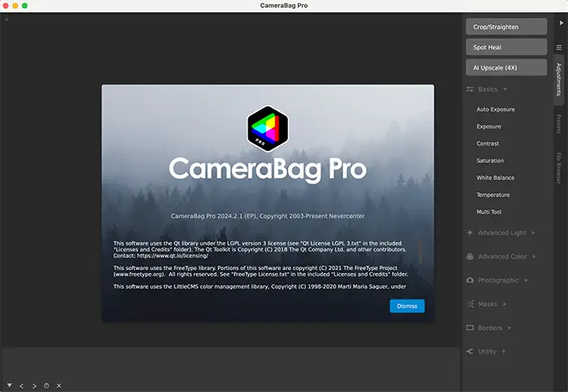Open the Crop/Straighten tool
Viewport: 568px width, 392px height.
pyautogui.click(x=506, y=27)
